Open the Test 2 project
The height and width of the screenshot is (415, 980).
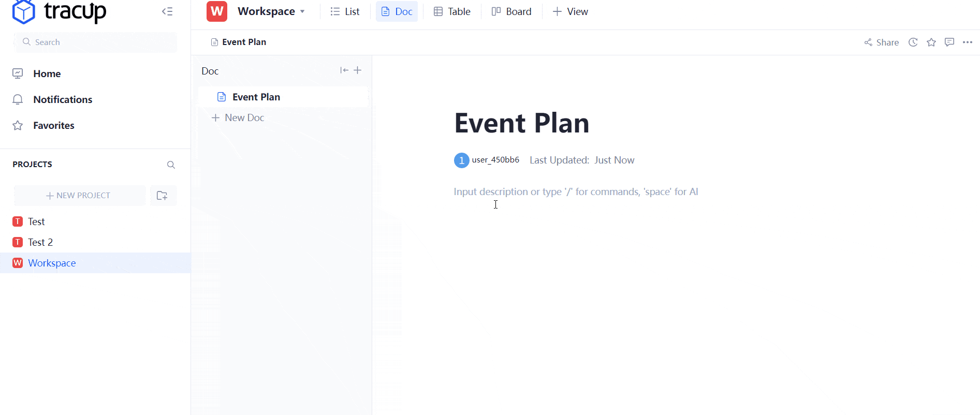coord(40,242)
